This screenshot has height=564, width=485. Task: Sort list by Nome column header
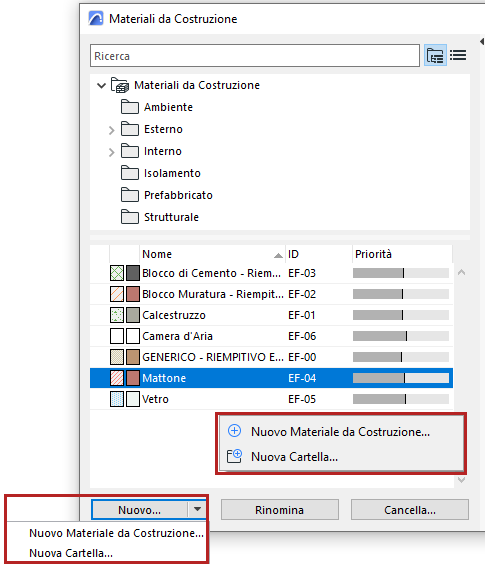click(212, 254)
